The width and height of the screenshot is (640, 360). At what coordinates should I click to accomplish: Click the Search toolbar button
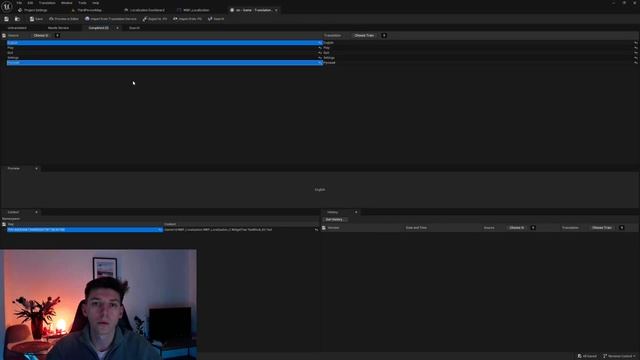coord(216,19)
